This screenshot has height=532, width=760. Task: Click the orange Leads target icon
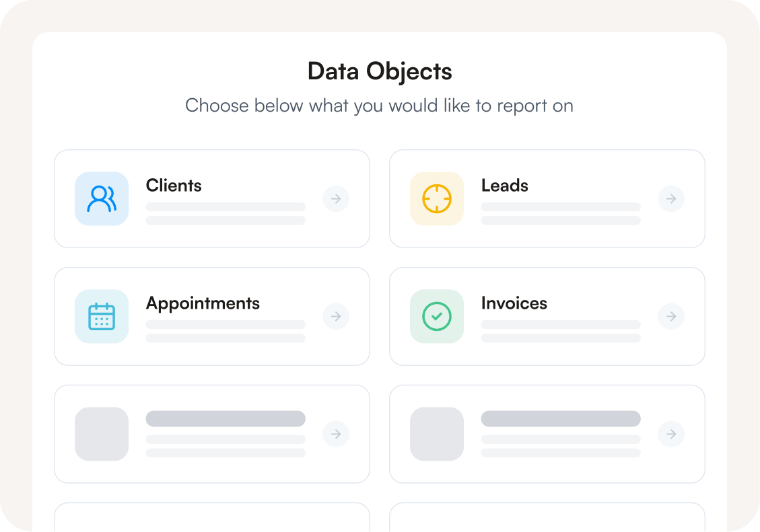pyautogui.click(x=437, y=198)
